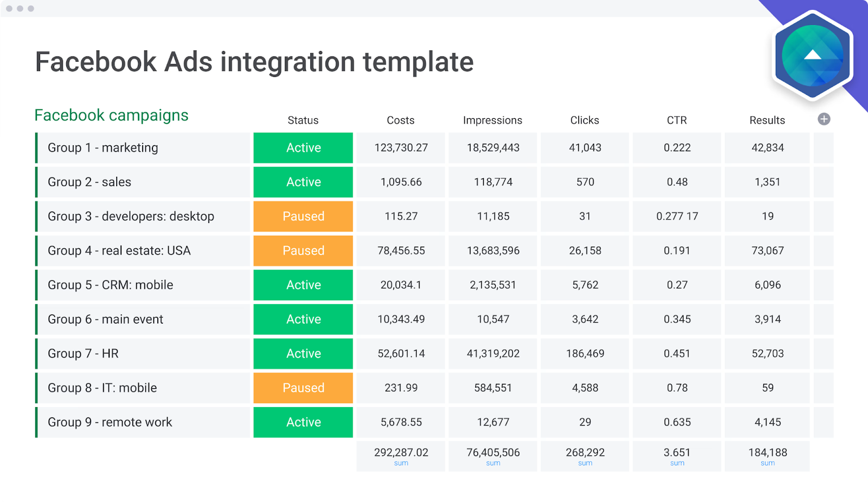
Task: Select the Impressions column header
Action: click(x=493, y=120)
